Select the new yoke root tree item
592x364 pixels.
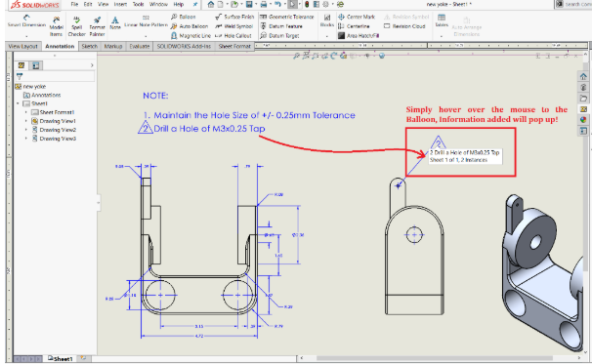click(x=30, y=87)
